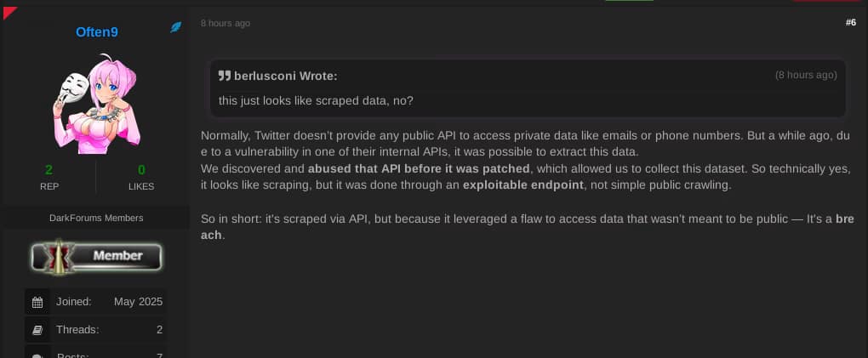This screenshot has height=358, width=868.
Task: Open the #6 post permalink
Action: [x=850, y=23]
